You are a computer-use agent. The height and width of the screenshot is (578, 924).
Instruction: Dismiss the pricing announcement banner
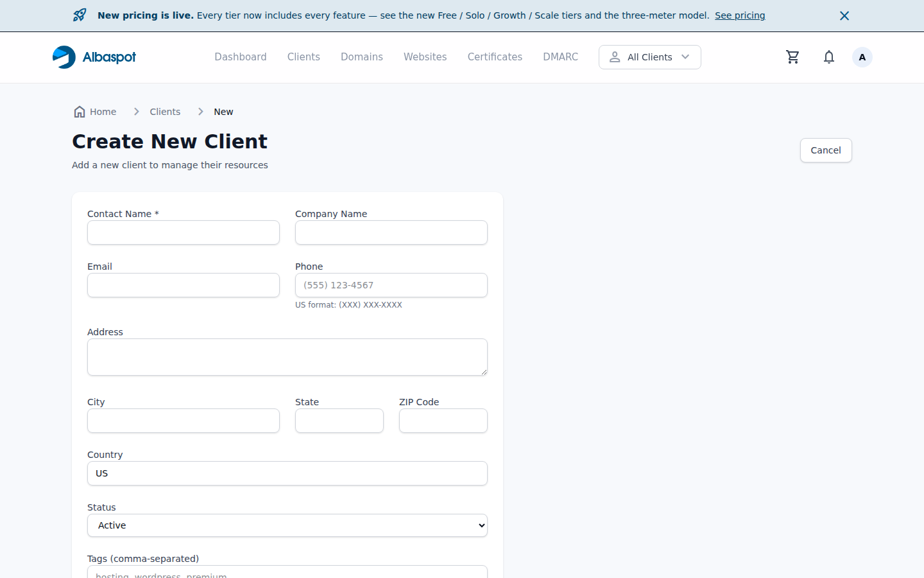pyautogui.click(x=844, y=15)
